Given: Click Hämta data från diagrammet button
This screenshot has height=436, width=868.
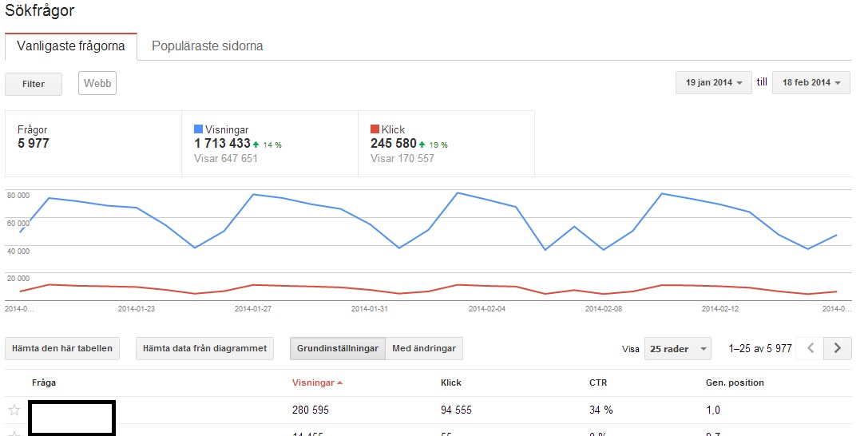Looking at the screenshot, I should [204, 349].
